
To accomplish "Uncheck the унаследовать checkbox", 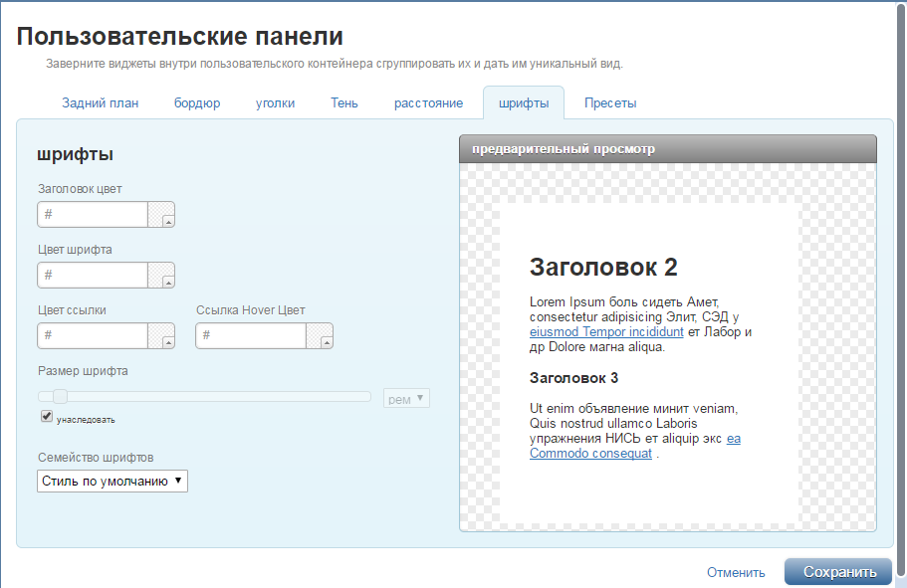I will 47,417.
